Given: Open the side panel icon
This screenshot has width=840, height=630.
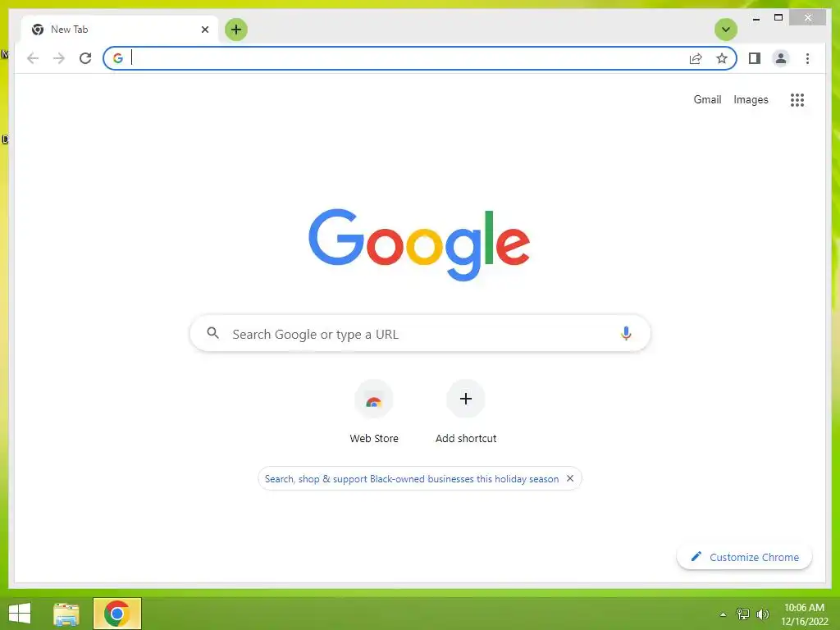Looking at the screenshot, I should pyautogui.click(x=755, y=58).
